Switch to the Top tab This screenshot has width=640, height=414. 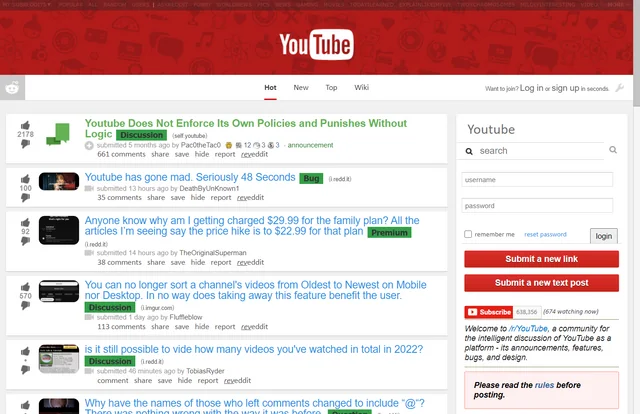(331, 87)
